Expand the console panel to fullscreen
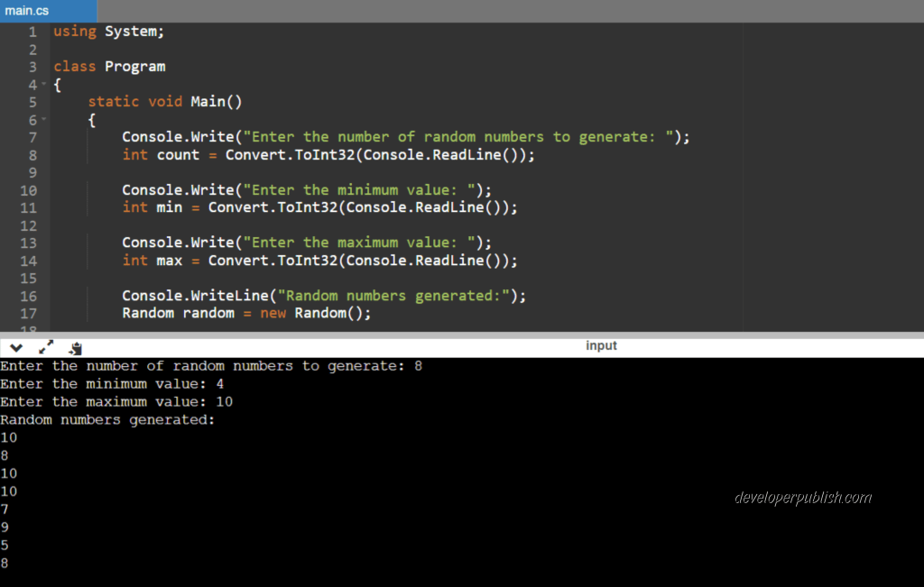 click(x=47, y=346)
